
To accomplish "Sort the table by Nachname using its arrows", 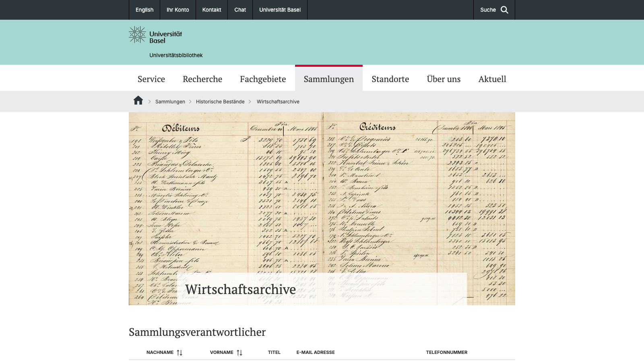I will 180,352.
